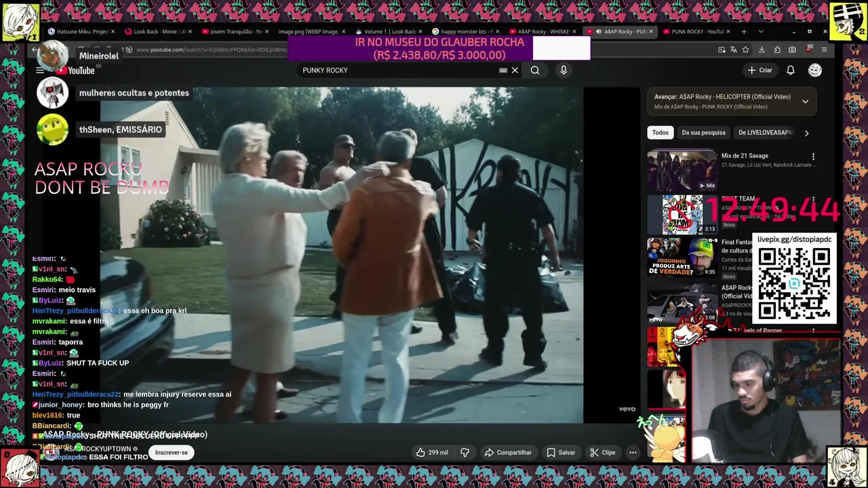Screen dimensions: 868x488
Task: Click the Criar button
Action: point(759,70)
